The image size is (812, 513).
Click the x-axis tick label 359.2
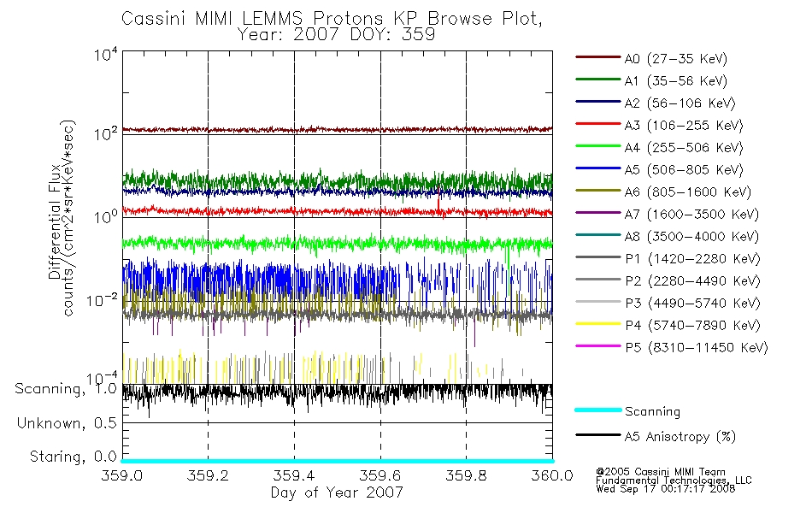click(x=208, y=475)
